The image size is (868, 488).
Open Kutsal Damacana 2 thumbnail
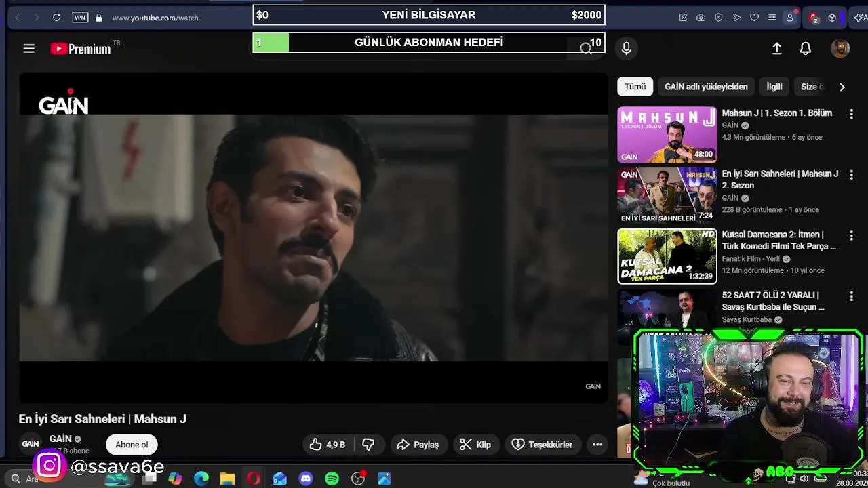(x=667, y=256)
